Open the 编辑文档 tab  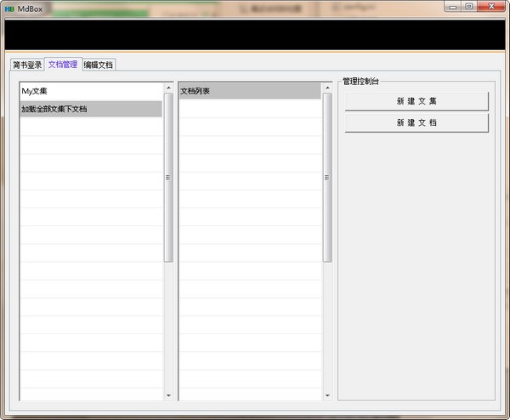[x=98, y=65]
